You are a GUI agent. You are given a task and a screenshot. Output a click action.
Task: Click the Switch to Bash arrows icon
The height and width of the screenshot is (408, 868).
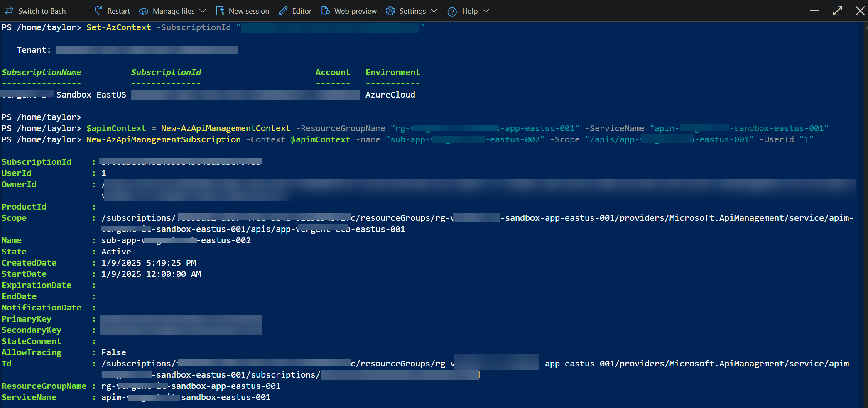pos(9,11)
